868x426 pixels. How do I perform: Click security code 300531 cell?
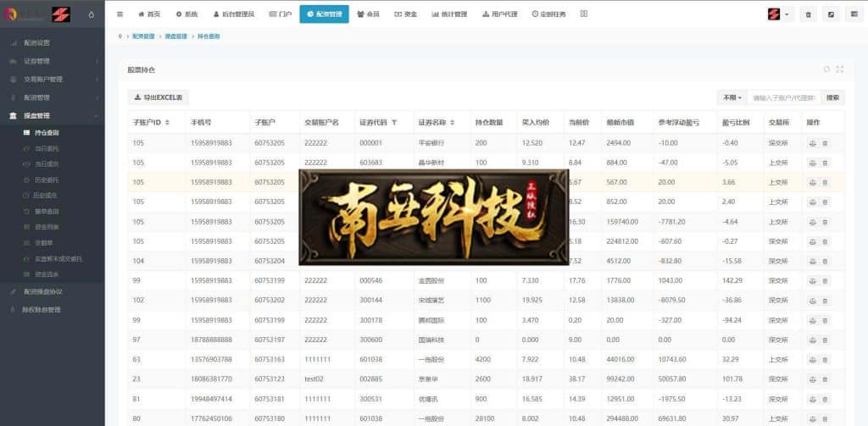coord(370,399)
